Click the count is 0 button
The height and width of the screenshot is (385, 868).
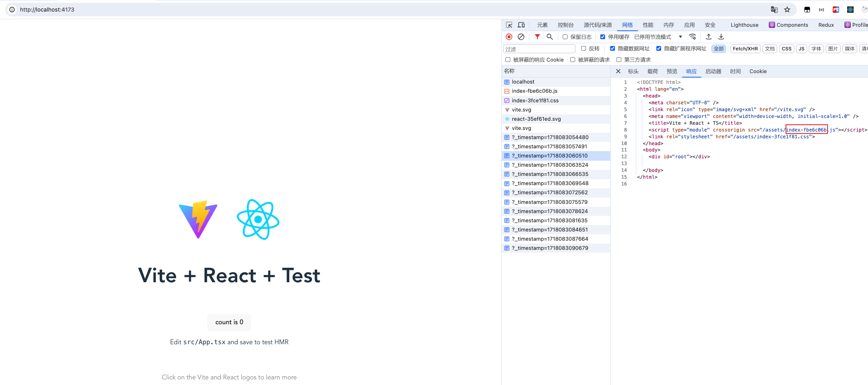(x=229, y=322)
